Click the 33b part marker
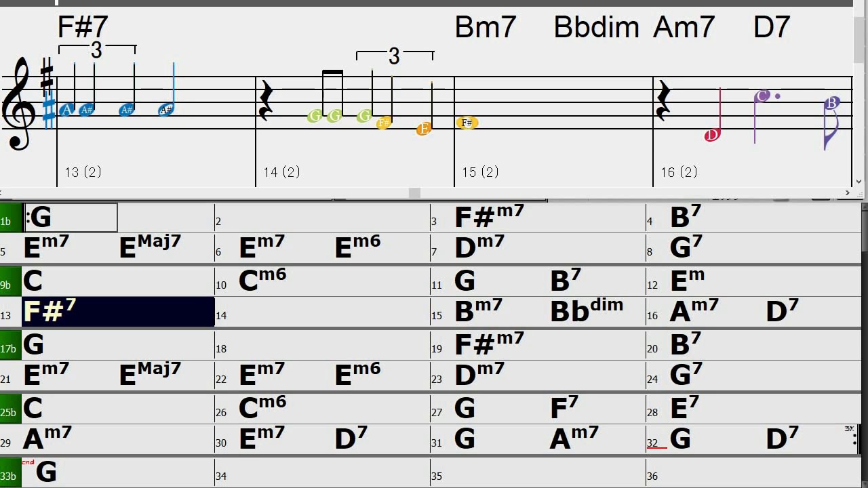The height and width of the screenshot is (488, 868). pos(11,472)
